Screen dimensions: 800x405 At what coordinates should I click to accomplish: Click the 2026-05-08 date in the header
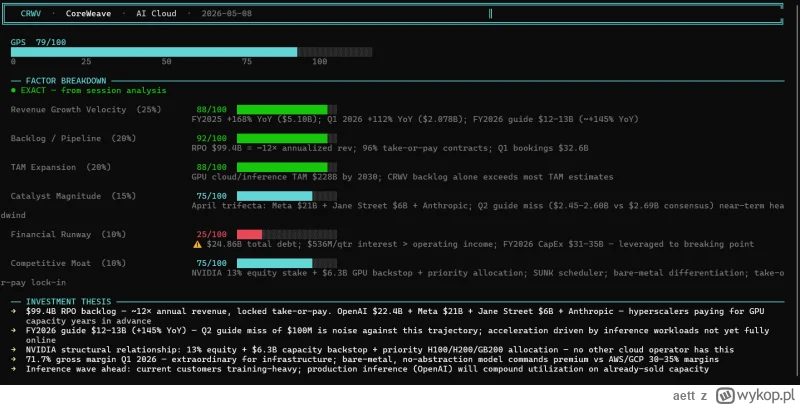click(x=227, y=13)
